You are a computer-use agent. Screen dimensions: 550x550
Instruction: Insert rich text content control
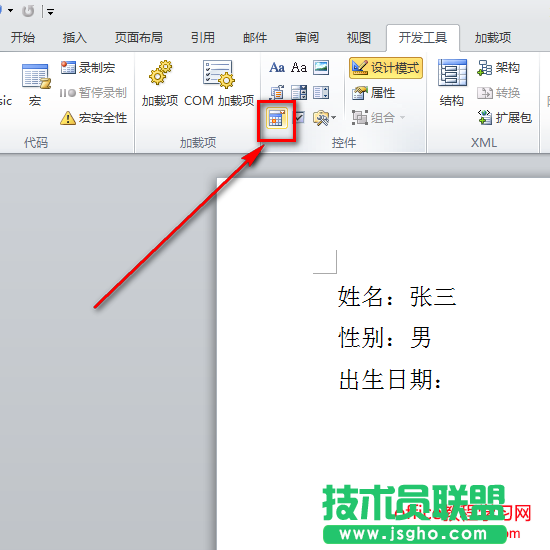click(x=277, y=67)
